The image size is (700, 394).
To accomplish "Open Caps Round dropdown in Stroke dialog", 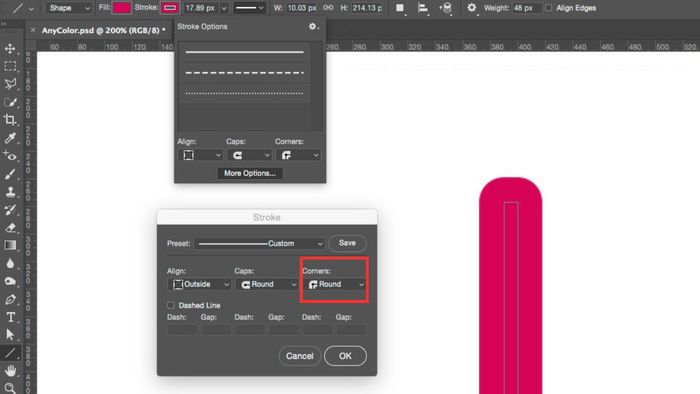I will 267,284.
